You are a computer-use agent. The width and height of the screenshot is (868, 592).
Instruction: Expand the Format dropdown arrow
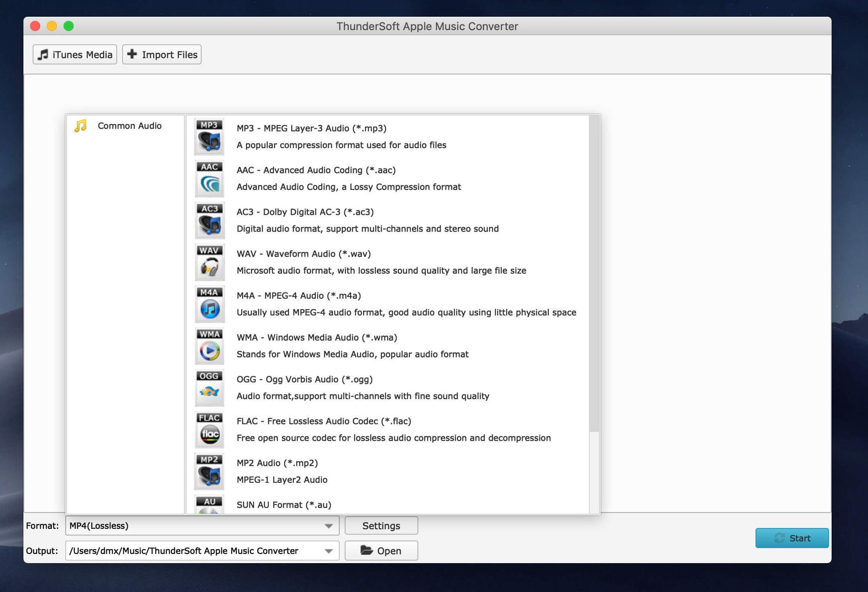tap(329, 526)
